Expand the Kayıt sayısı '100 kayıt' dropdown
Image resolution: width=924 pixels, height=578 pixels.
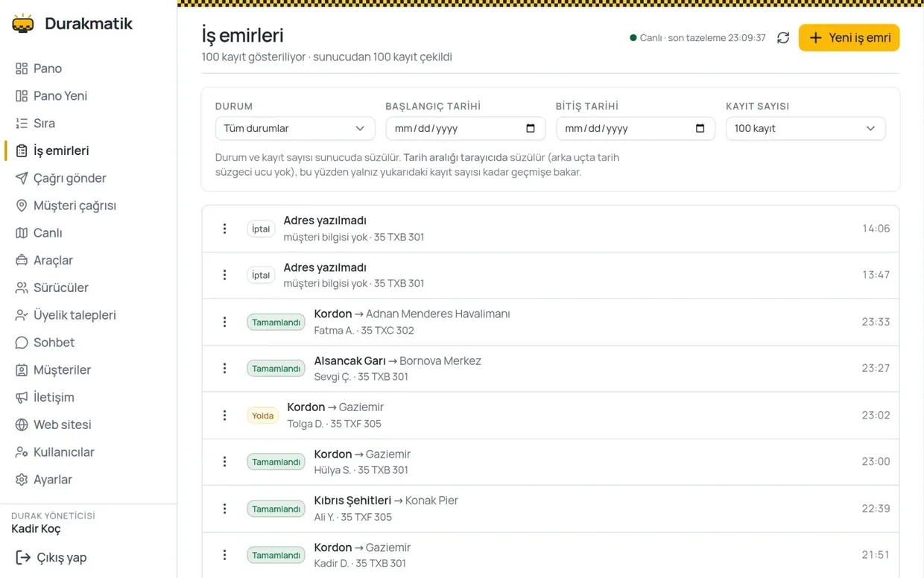[806, 128]
